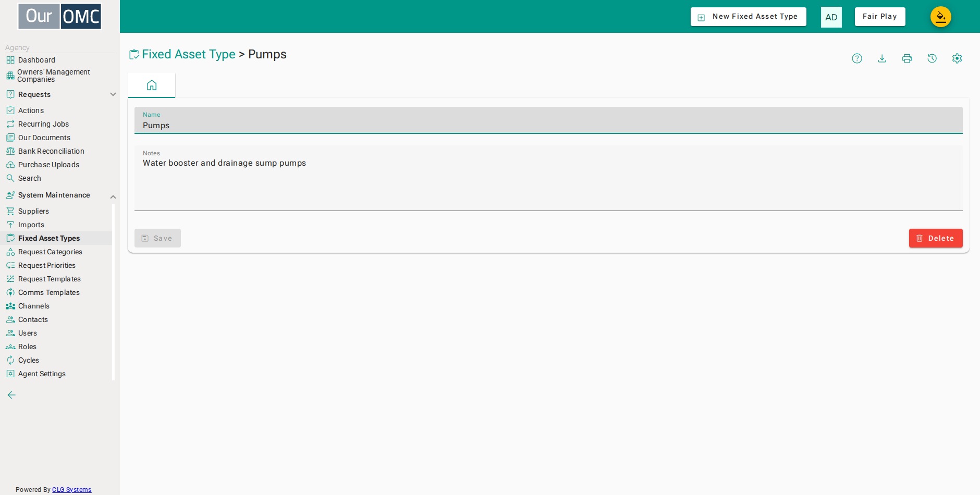The width and height of the screenshot is (980, 495).
Task: Click the Save button
Action: pyautogui.click(x=157, y=238)
